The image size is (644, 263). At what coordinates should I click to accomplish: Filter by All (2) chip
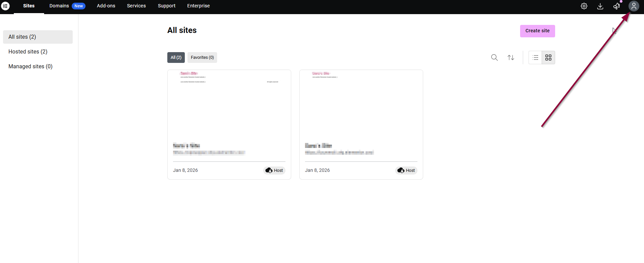pos(176,58)
